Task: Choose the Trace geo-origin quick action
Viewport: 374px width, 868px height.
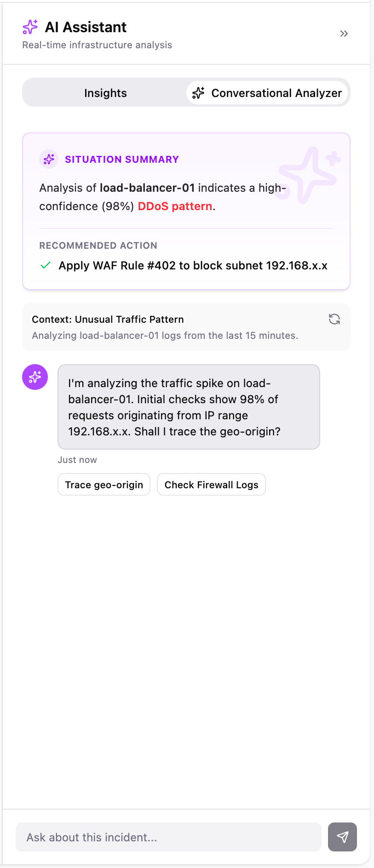Action: coord(104,484)
